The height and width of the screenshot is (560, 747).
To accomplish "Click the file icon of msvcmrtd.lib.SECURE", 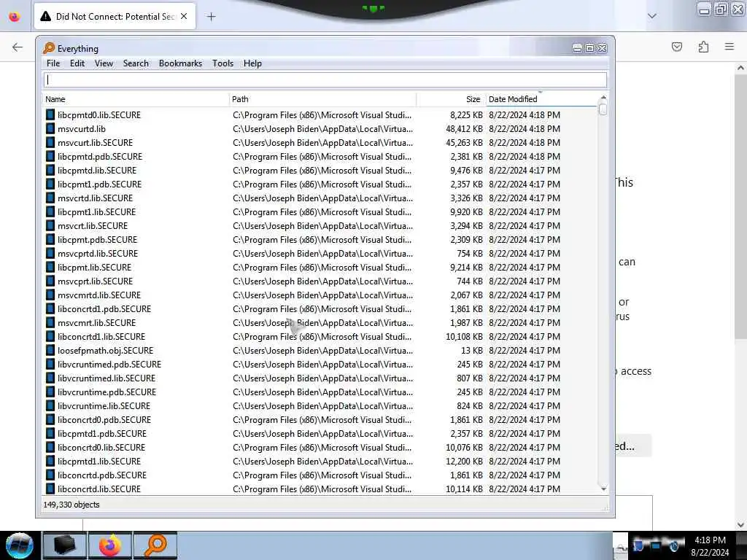I will point(50,295).
